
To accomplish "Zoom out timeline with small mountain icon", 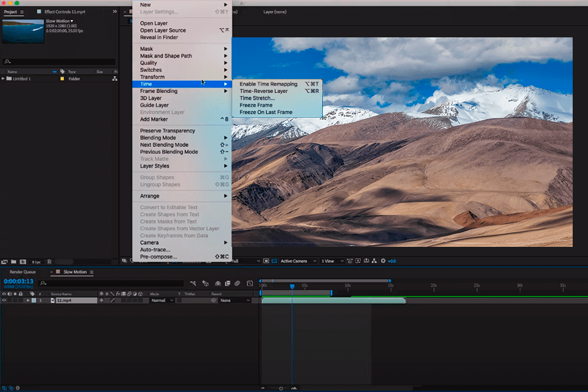I will [263, 388].
